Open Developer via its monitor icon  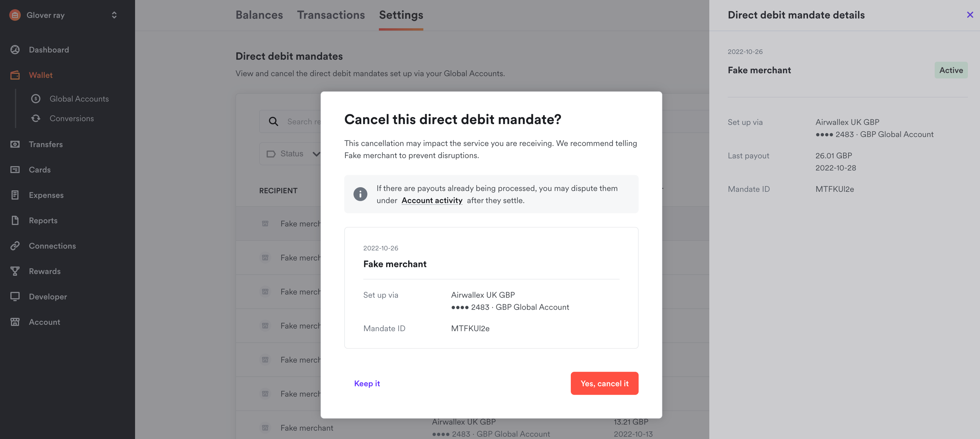15,296
